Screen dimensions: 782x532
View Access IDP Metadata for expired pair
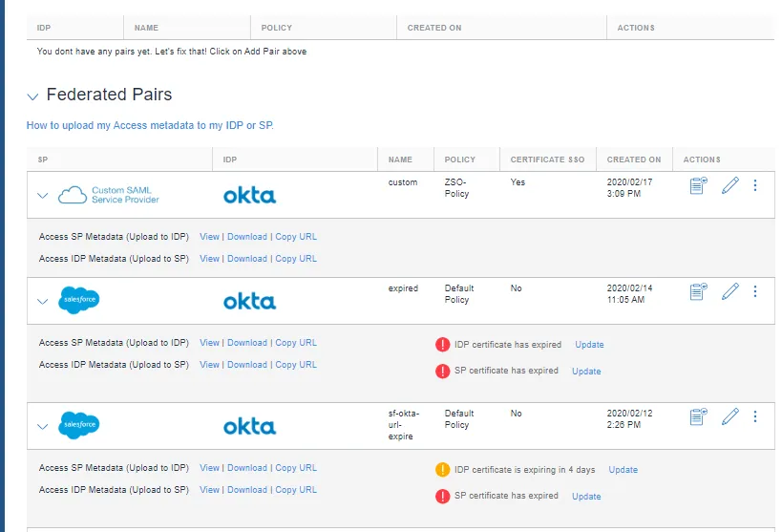tap(209, 365)
